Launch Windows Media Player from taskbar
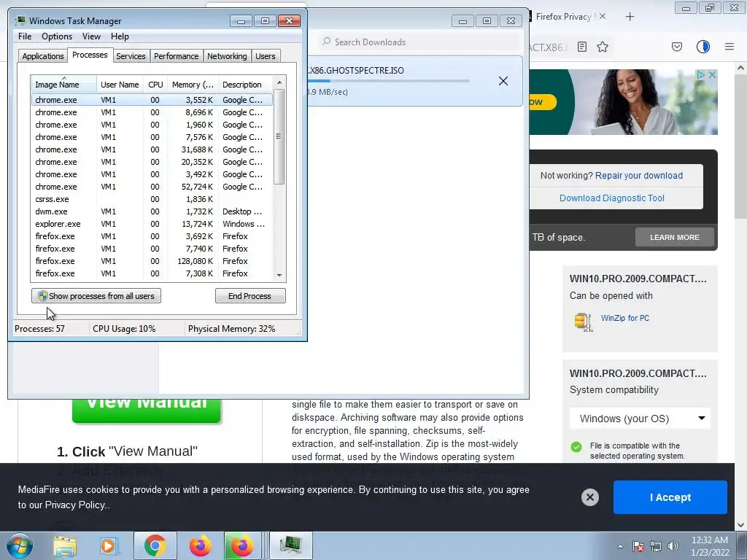 [108, 545]
